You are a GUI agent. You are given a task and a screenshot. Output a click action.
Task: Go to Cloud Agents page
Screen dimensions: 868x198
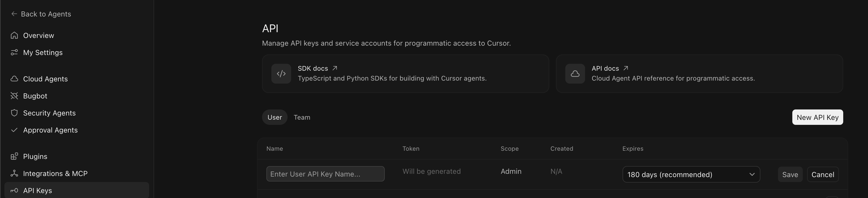point(77,79)
